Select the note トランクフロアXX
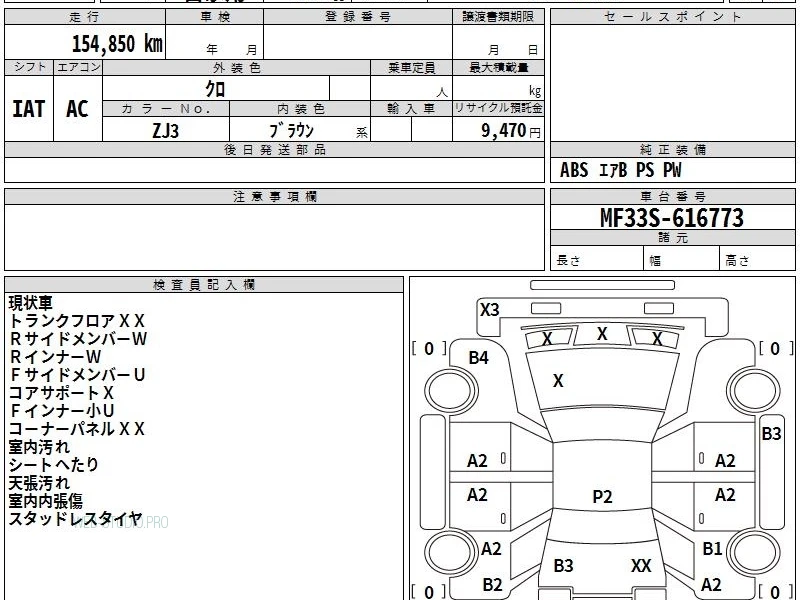This screenshot has height=600, width=800. pos(77,321)
